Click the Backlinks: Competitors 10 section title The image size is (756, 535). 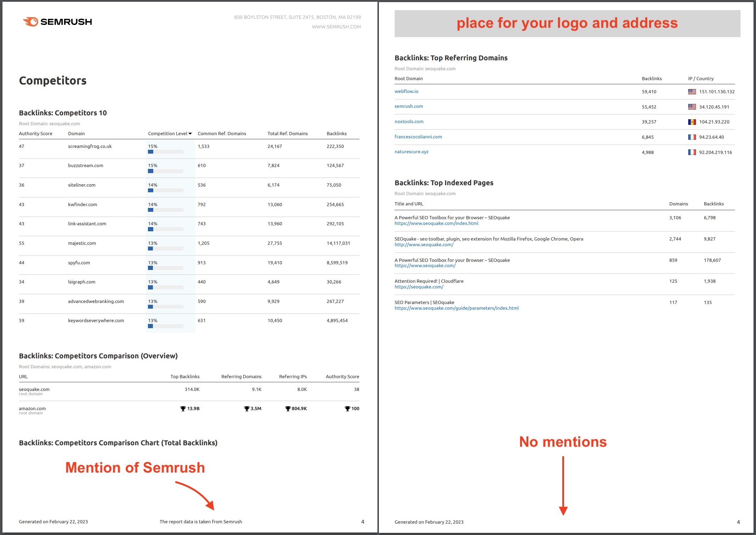(63, 113)
